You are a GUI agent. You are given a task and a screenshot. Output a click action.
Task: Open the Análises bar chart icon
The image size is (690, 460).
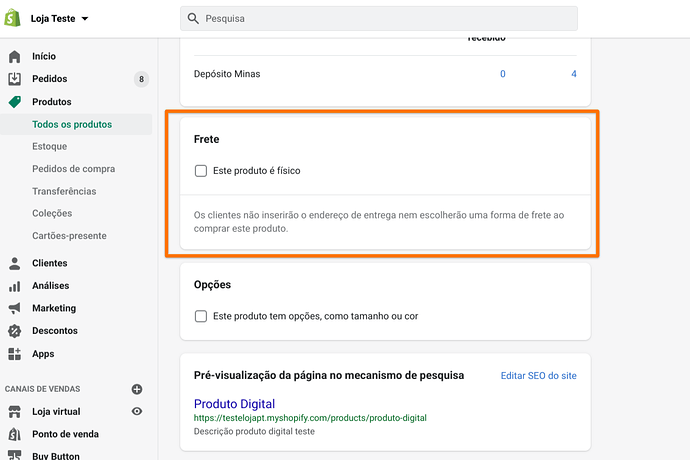coord(15,286)
